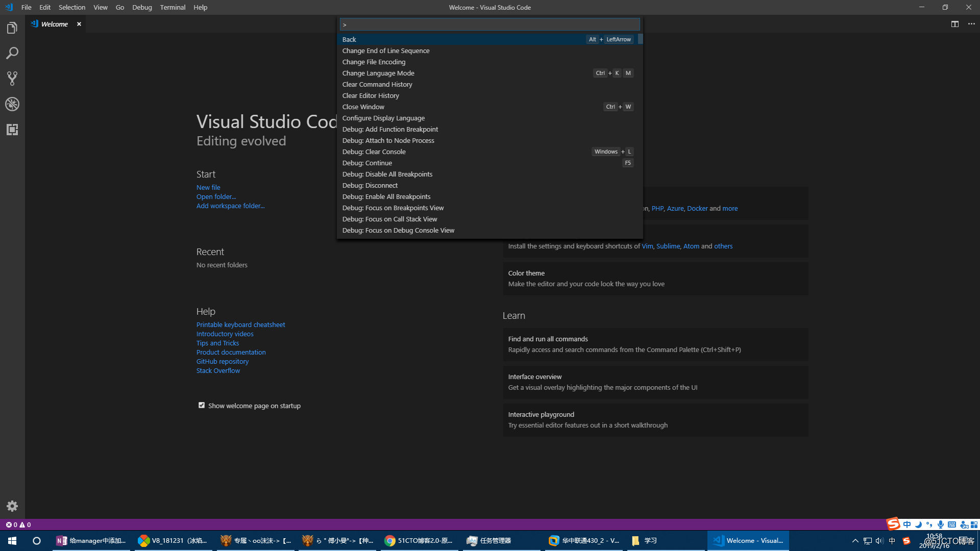Show hidden tray icons arrow
Viewport: 980px width, 551px height.
click(x=855, y=541)
